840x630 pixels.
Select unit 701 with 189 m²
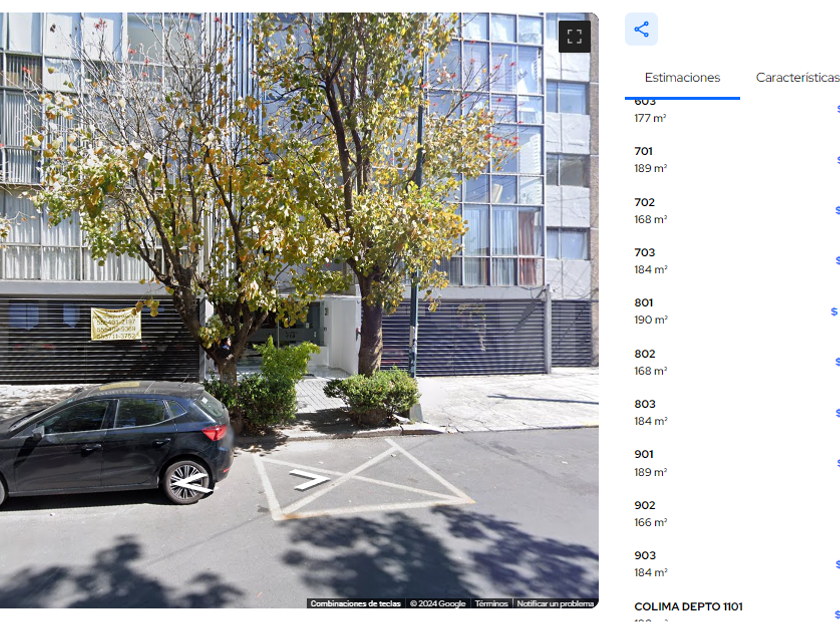[732, 160]
